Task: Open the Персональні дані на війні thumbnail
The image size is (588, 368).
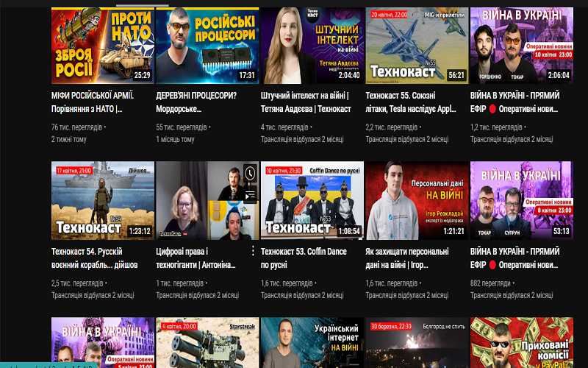Action: 417,200
